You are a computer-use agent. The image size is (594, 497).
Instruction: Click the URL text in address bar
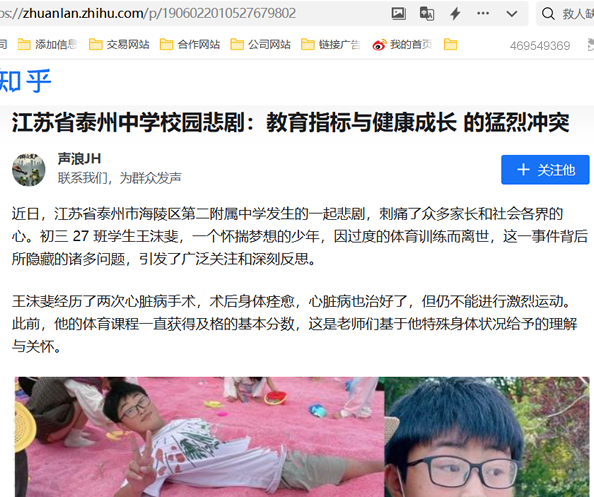(148, 14)
